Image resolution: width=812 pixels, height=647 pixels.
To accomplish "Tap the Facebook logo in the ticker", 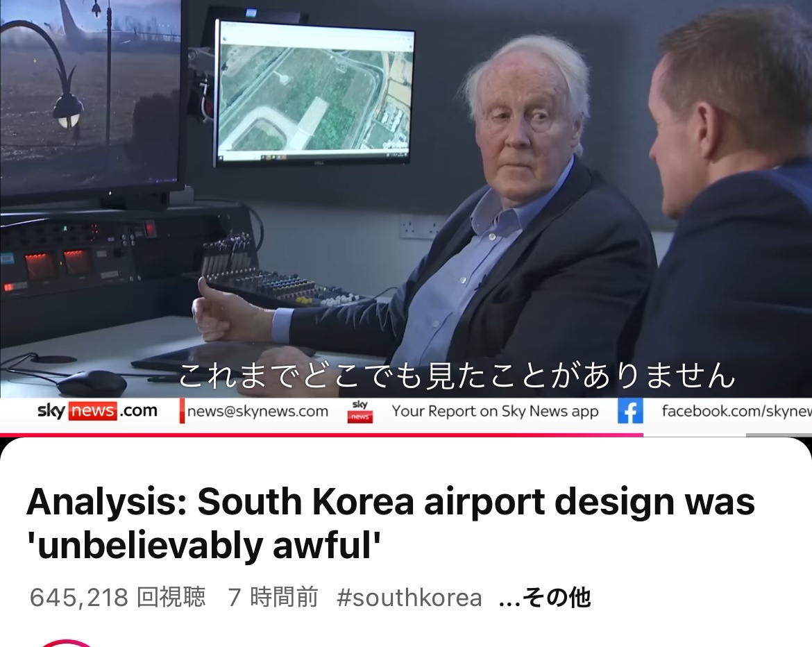I will pyautogui.click(x=629, y=411).
